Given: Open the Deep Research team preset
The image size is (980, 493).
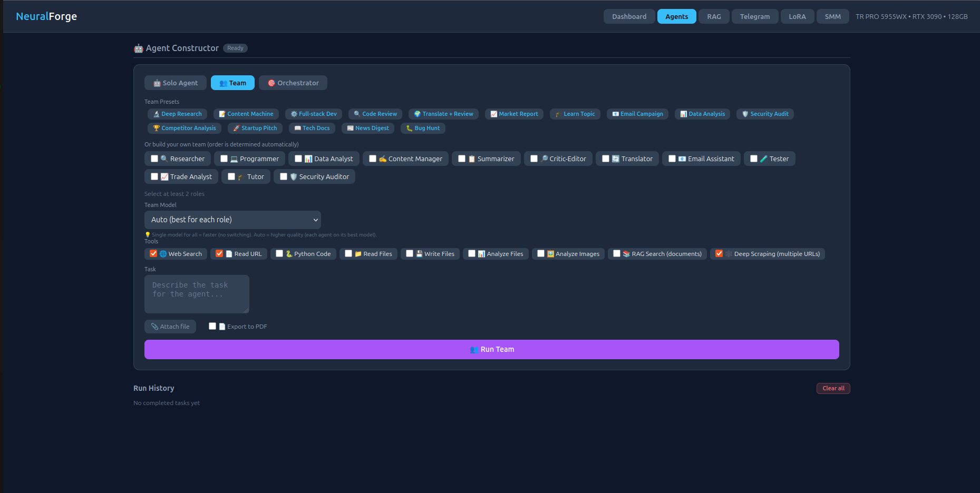Looking at the screenshot, I should point(177,114).
